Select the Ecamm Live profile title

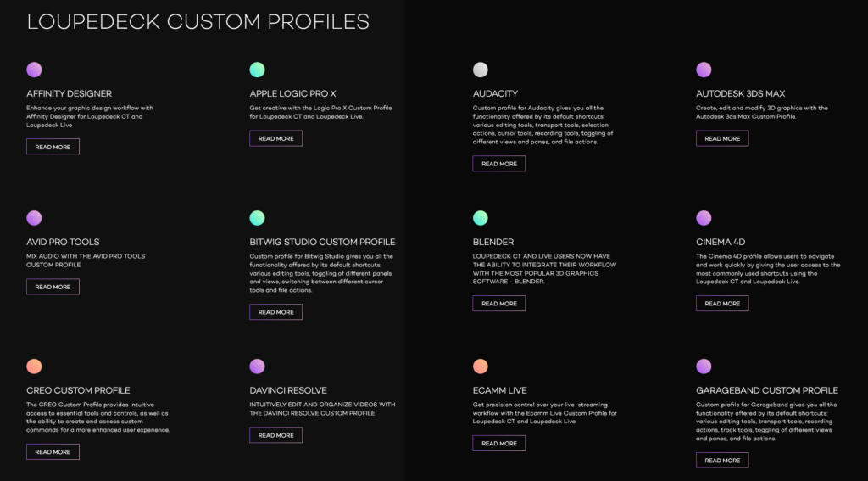pos(500,390)
